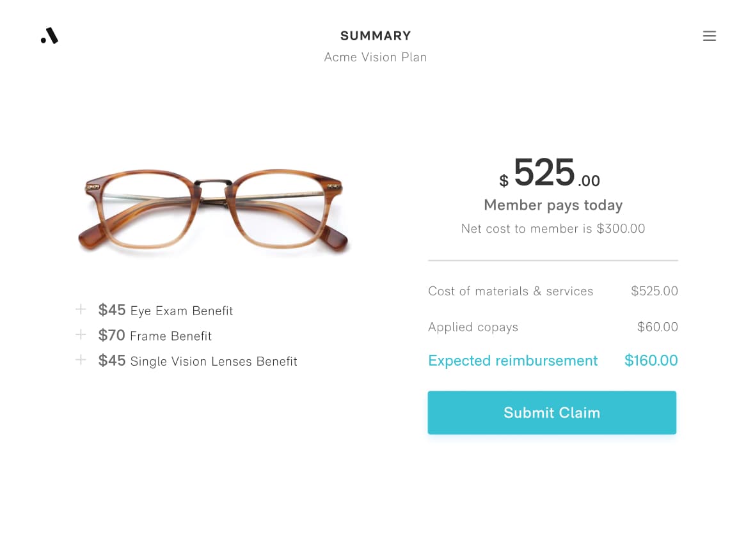Submit the claim with Submit Claim

(x=552, y=413)
